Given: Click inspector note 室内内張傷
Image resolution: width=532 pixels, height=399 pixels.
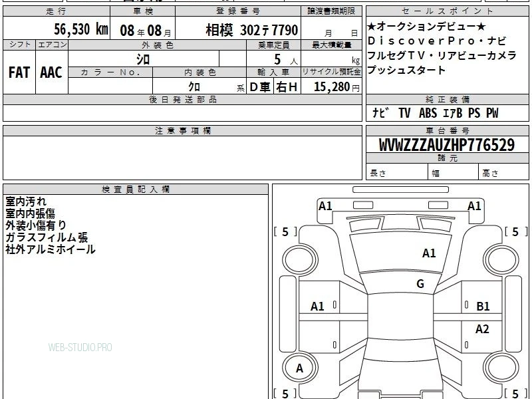Looking at the screenshot, I should pyautogui.click(x=30, y=213).
